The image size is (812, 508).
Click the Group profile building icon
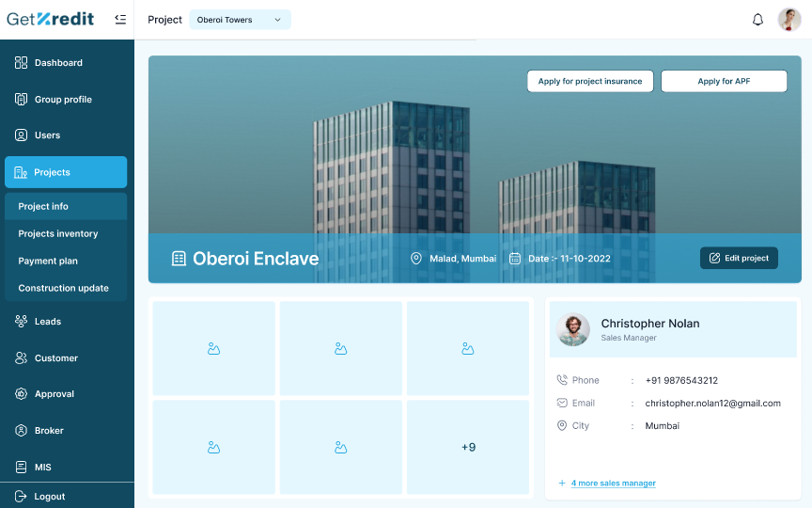point(21,99)
